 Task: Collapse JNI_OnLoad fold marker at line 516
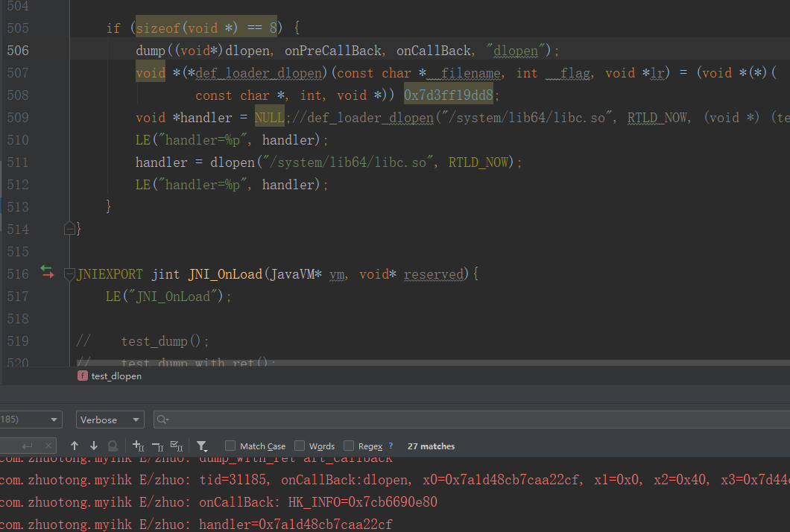(69, 274)
